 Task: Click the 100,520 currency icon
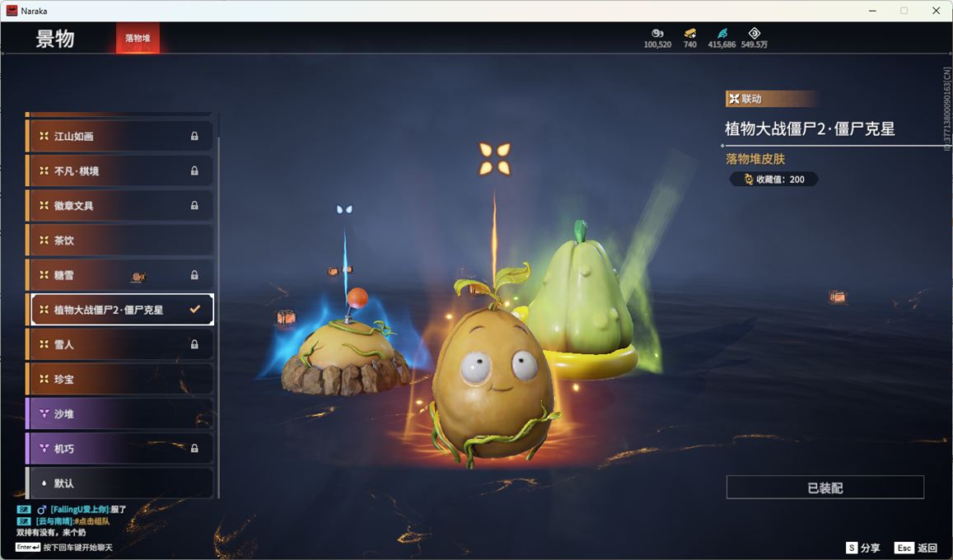[x=657, y=34]
